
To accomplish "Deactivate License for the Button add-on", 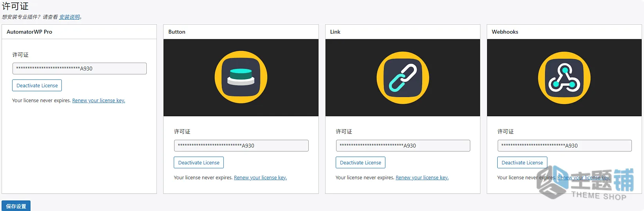I will (199, 162).
